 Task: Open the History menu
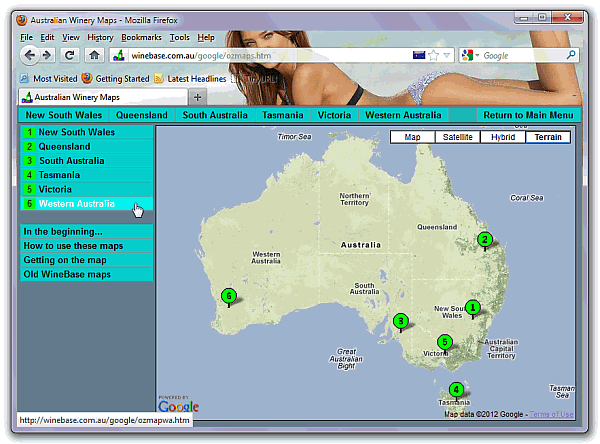pos(100,38)
